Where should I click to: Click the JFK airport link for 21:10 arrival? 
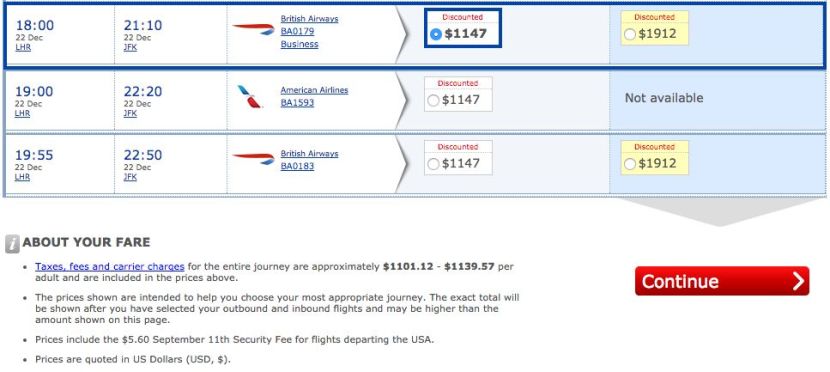point(130,47)
